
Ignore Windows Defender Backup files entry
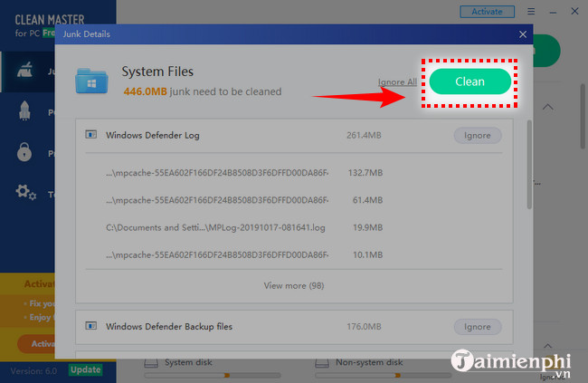coord(478,327)
